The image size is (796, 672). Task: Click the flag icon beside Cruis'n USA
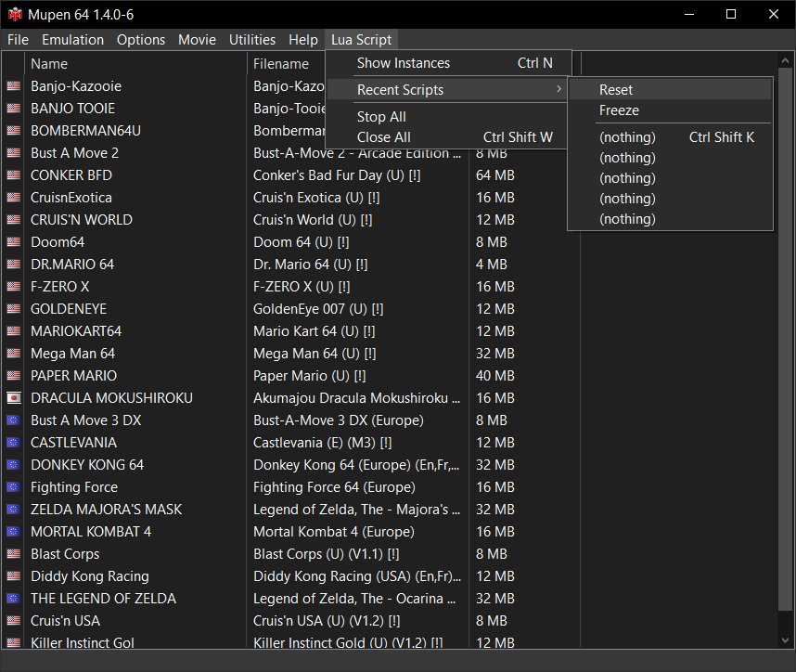pyautogui.click(x=14, y=621)
